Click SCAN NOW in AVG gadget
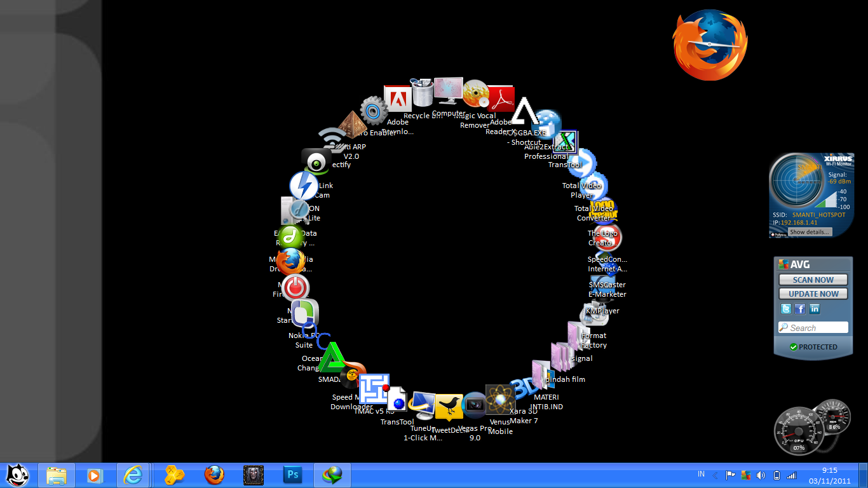The image size is (868, 488). pyautogui.click(x=813, y=280)
